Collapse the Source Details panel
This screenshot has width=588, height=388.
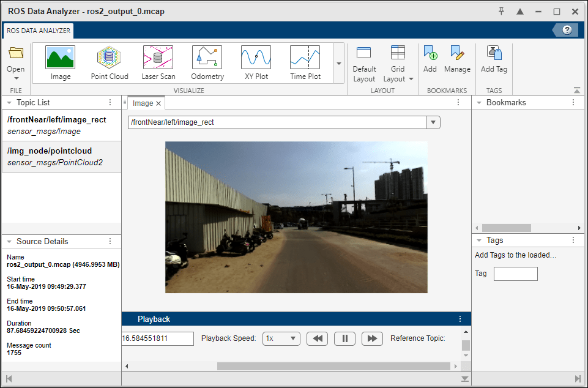tap(9, 242)
